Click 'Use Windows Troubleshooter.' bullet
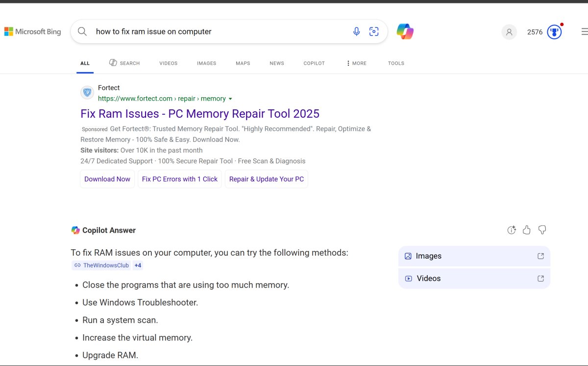 tap(140, 303)
